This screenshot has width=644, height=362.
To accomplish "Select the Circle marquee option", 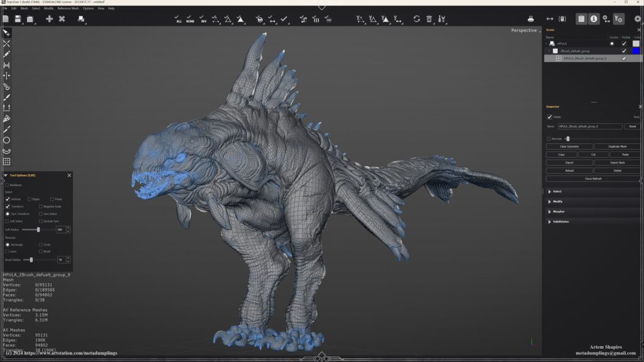I will click(41, 244).
